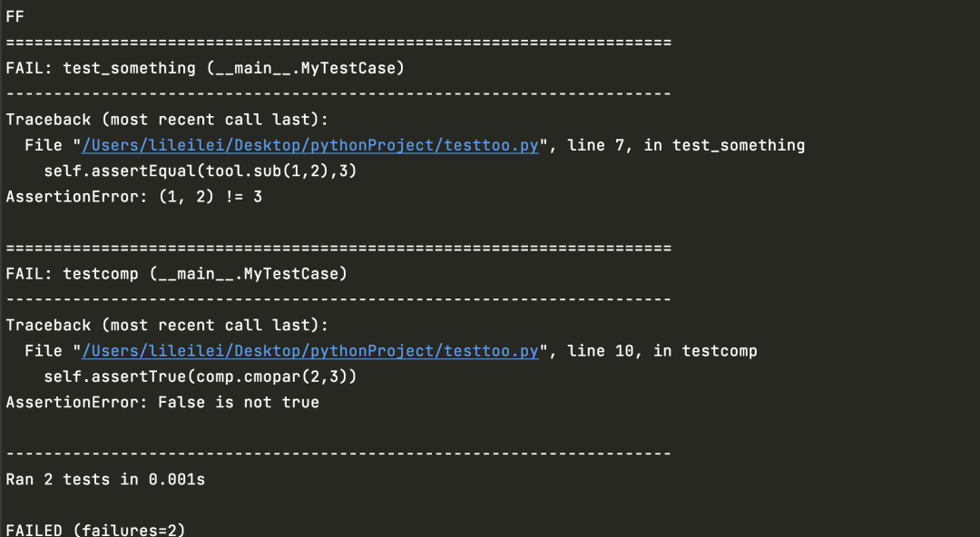Click dashed separator below FAIL: test_something
The height and width of the screenshot is (537, 980).
coord(338,93)
